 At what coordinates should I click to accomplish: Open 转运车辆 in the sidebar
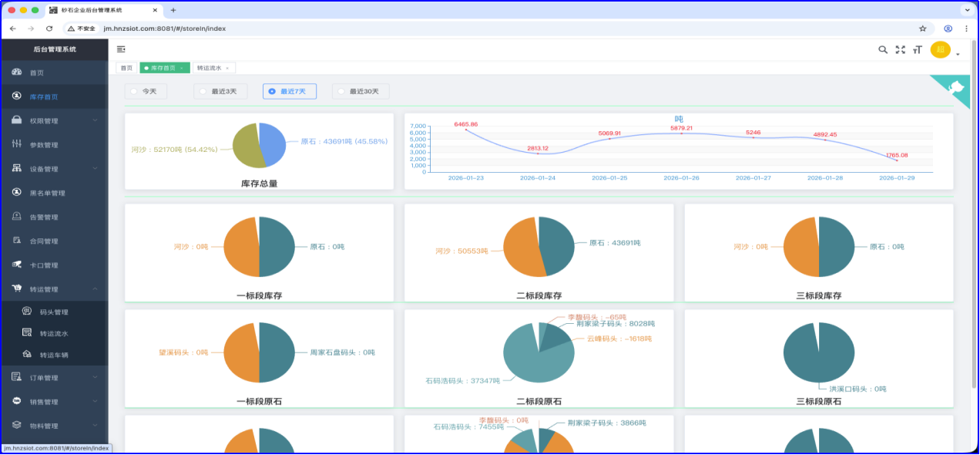[x=54, y=355]
